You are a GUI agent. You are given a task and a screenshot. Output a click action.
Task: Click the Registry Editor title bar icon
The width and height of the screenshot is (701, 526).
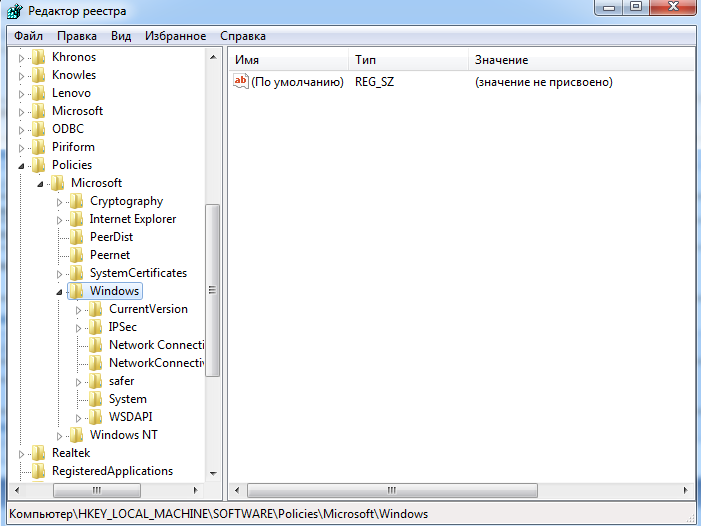point(14,11)
